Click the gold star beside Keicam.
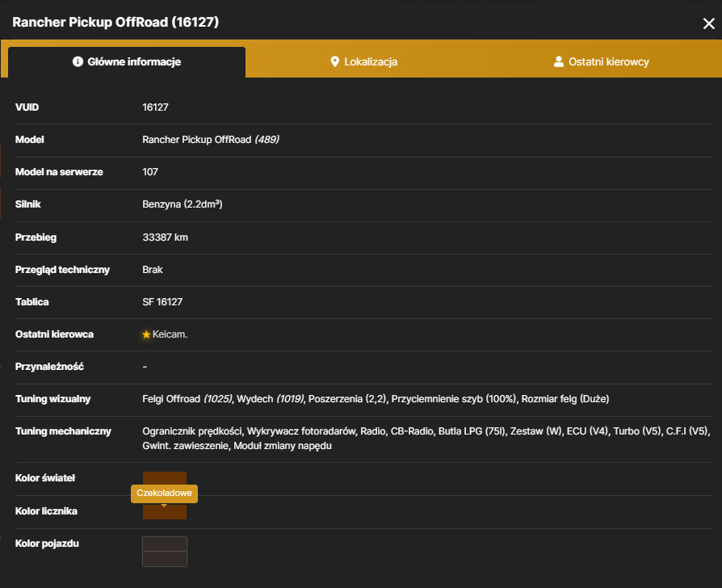722x588 pixels. (x=146, y=334)
